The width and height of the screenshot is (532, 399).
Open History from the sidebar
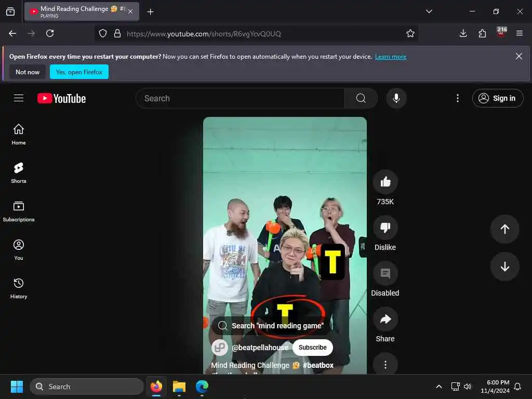pyautogui.click(x=19, y=288)
